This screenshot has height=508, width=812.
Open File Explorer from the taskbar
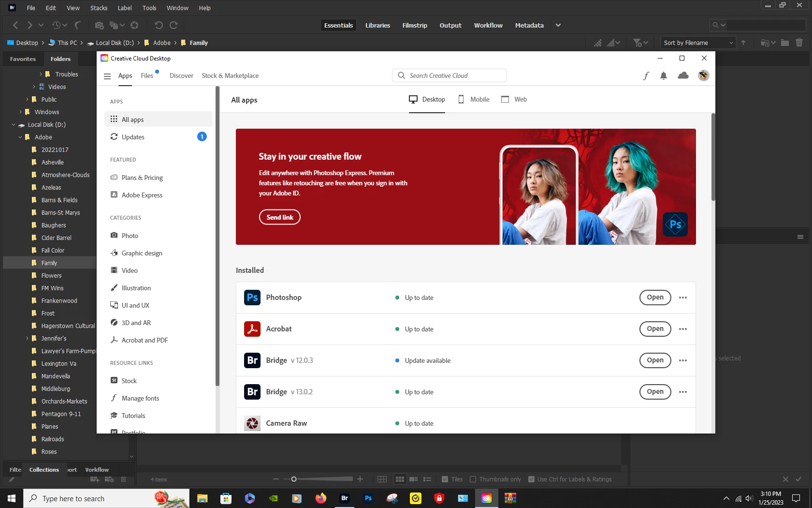[203, 498]
